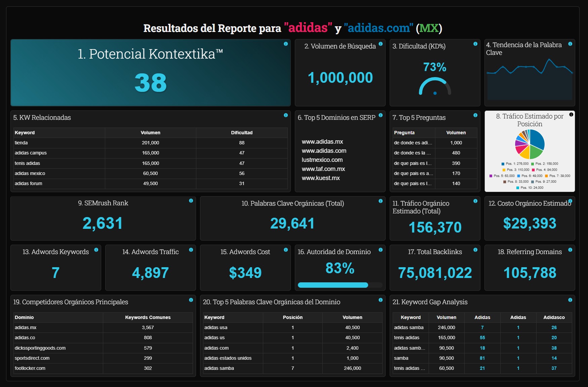Open www.adidas.com in SERP domains
This screenshot has height=387, width=588.
point(324,151)
